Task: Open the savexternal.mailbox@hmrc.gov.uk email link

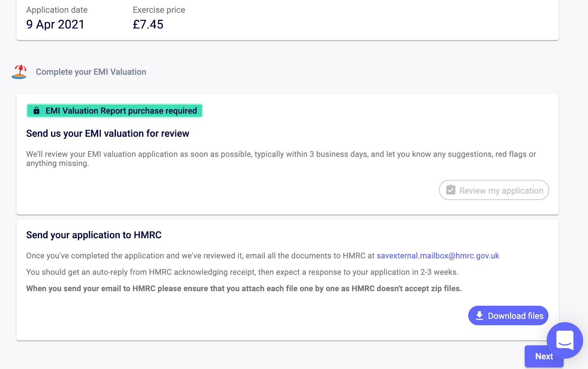Action: click(438, 256)
